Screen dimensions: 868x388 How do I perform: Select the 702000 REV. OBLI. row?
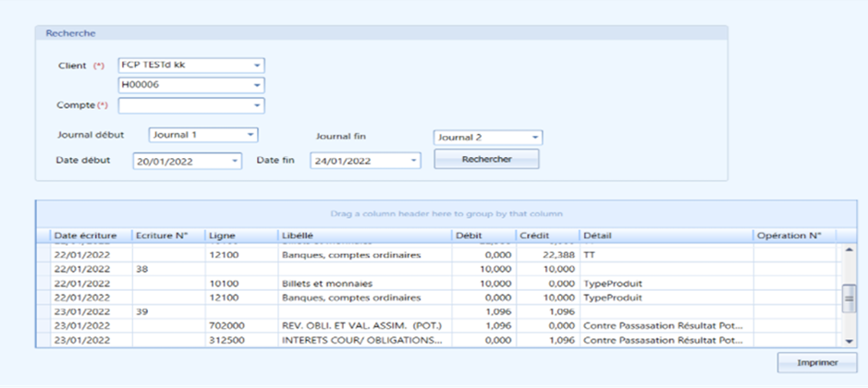click(x=444, y=325)
